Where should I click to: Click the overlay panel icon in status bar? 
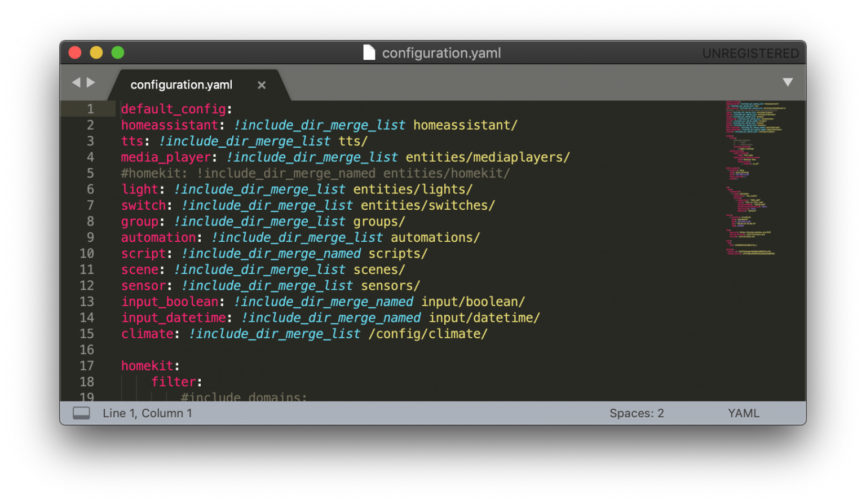[81, 413]
